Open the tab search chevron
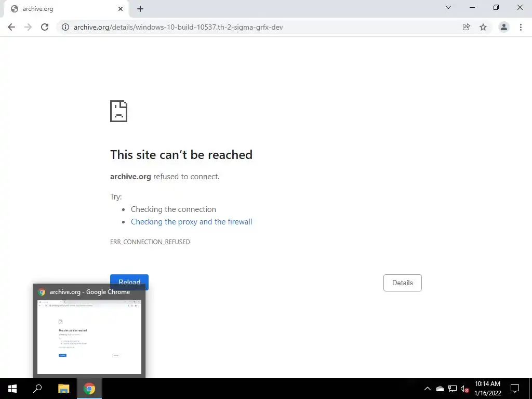532x399 pixels. (x=448, y=7)
